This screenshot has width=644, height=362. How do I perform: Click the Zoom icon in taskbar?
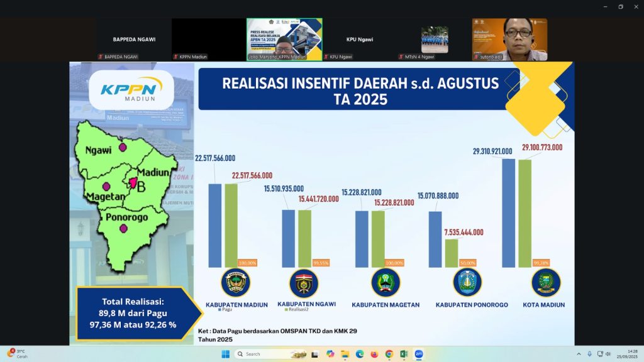pyautogui.click(x=418, y=354)
